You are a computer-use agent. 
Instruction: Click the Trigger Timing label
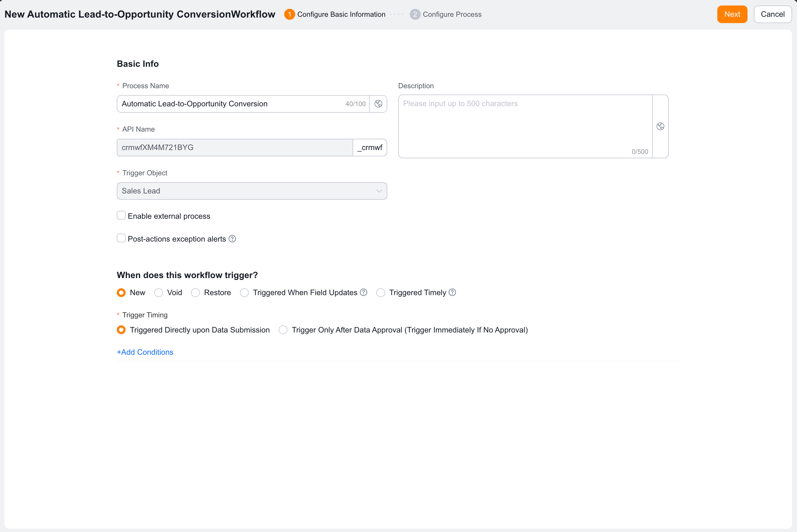pyautogui.click(x=145, y=315)
